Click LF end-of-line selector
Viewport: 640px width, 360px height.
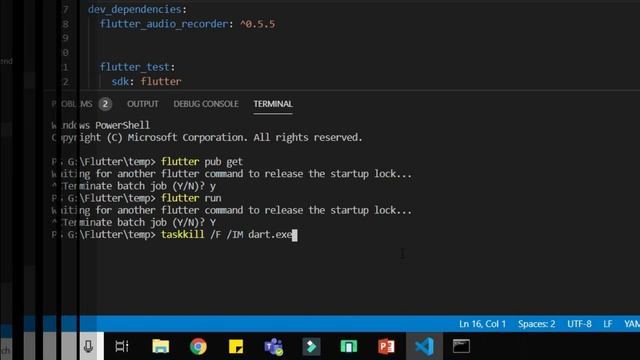608,324
